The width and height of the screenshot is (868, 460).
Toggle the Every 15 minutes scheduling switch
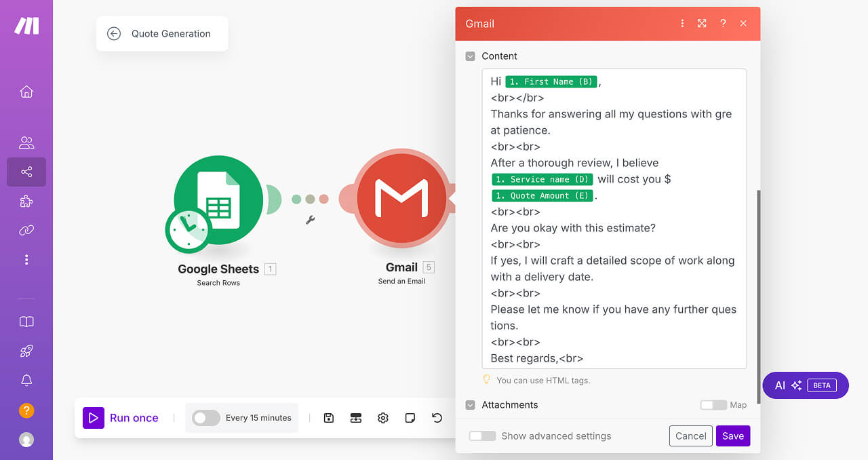tap(206, 418)
